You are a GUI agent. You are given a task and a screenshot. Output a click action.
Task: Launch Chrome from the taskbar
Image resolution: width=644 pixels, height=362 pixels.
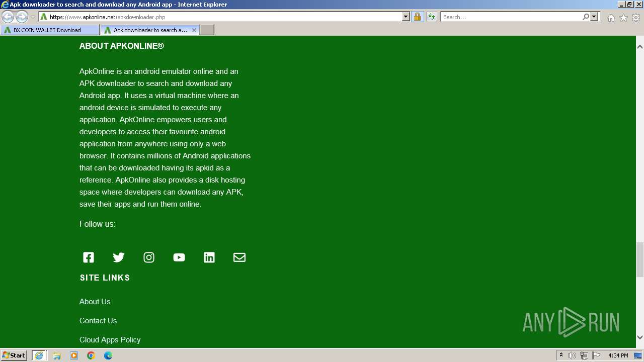(x=91, y=355)
